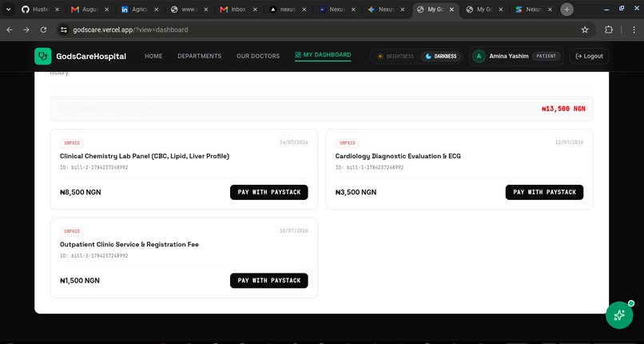Switch to BRIGHTNESS light mode
Screen dimensions: 644x344
(x=395, y=56)
